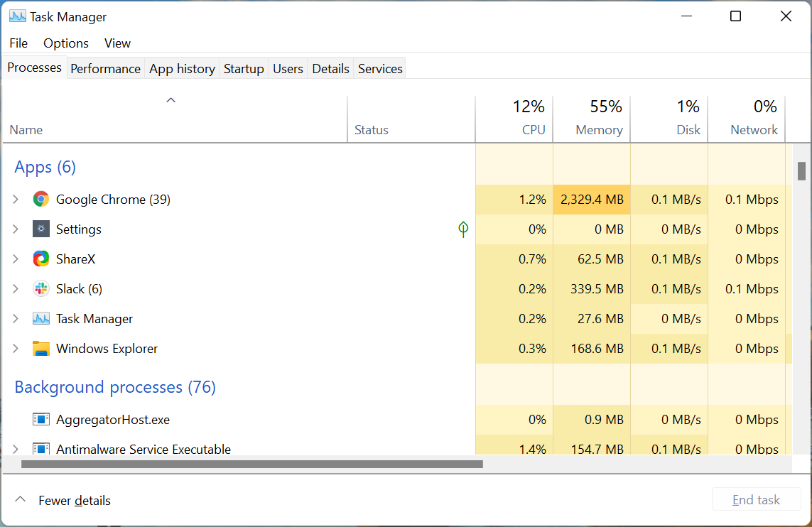Click the Settings gear icon in Apps list

[x=40, y=229]
